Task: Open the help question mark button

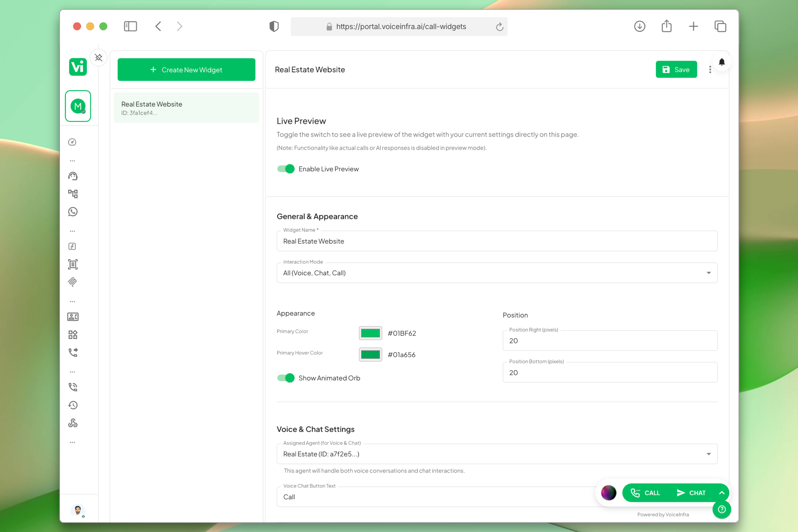Action: [x=722, y=509]
